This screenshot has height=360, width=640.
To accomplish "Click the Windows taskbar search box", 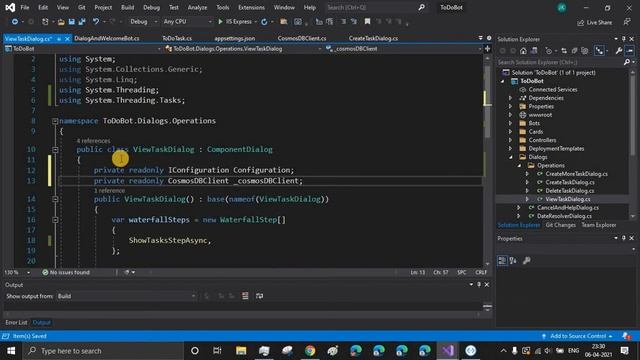I will pos(104,351).
